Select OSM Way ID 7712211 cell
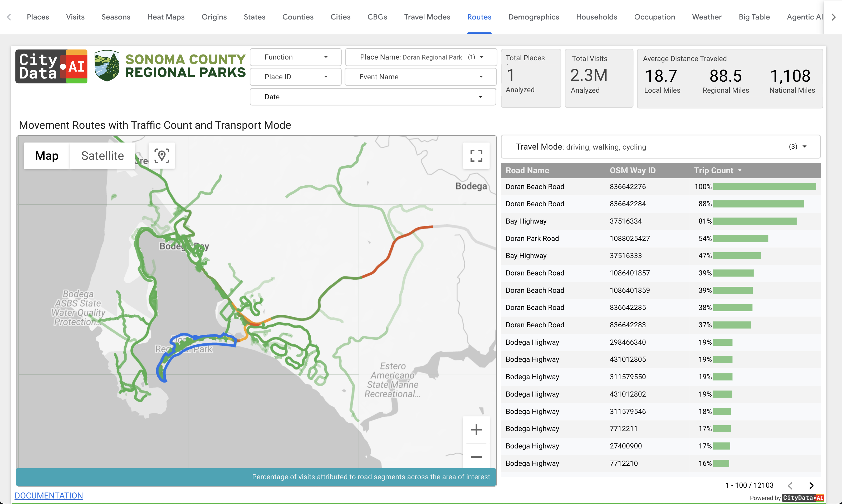842x504 pixels. click(624, 429)
